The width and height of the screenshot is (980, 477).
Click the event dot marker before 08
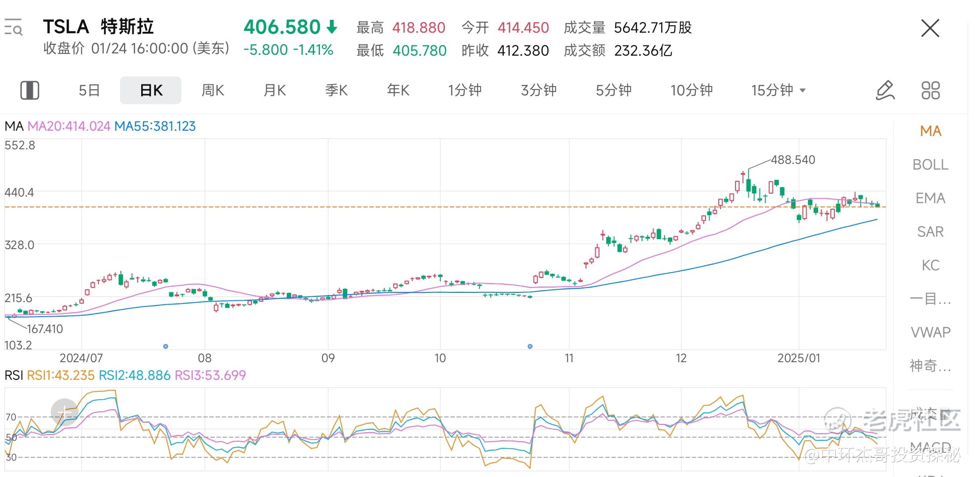[x=165, y=346]
